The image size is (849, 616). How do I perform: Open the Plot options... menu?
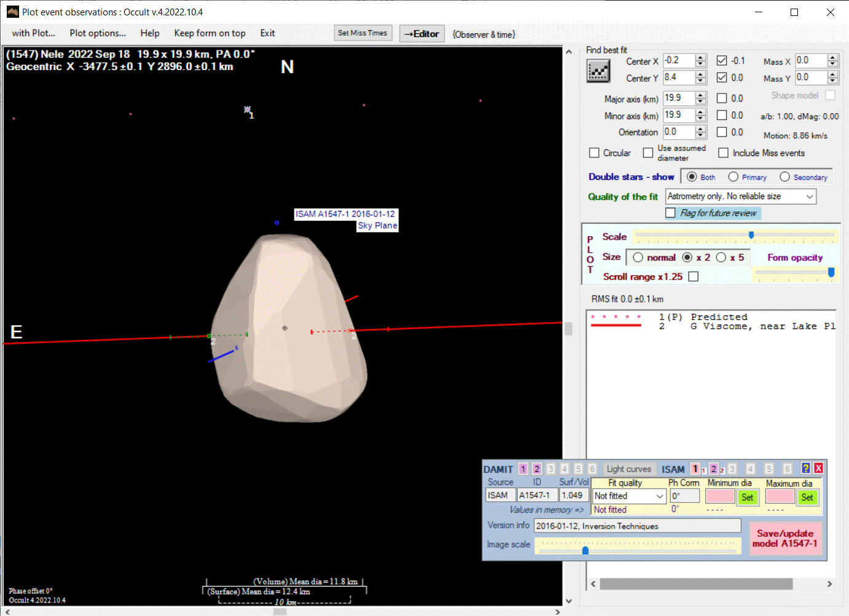97,33
